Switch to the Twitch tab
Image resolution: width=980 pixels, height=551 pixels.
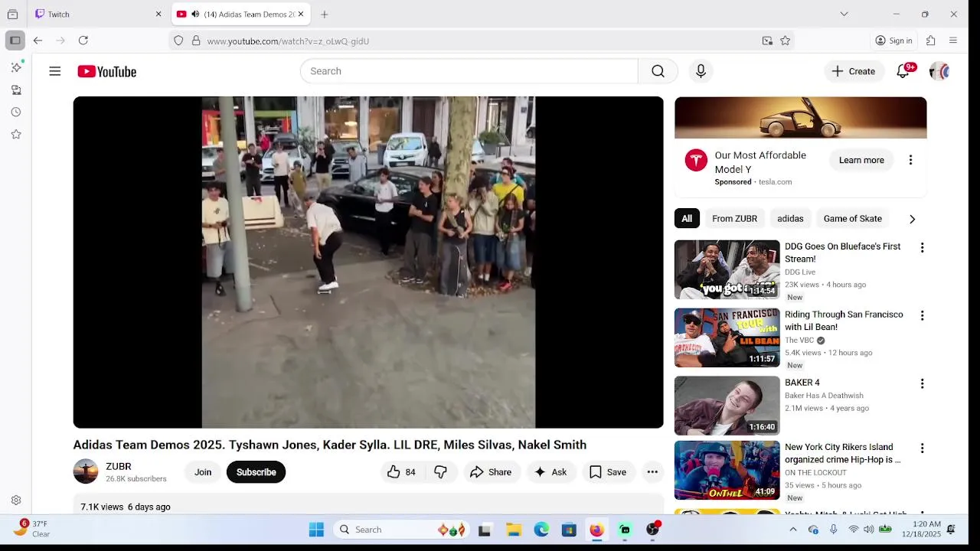point(98,14)
